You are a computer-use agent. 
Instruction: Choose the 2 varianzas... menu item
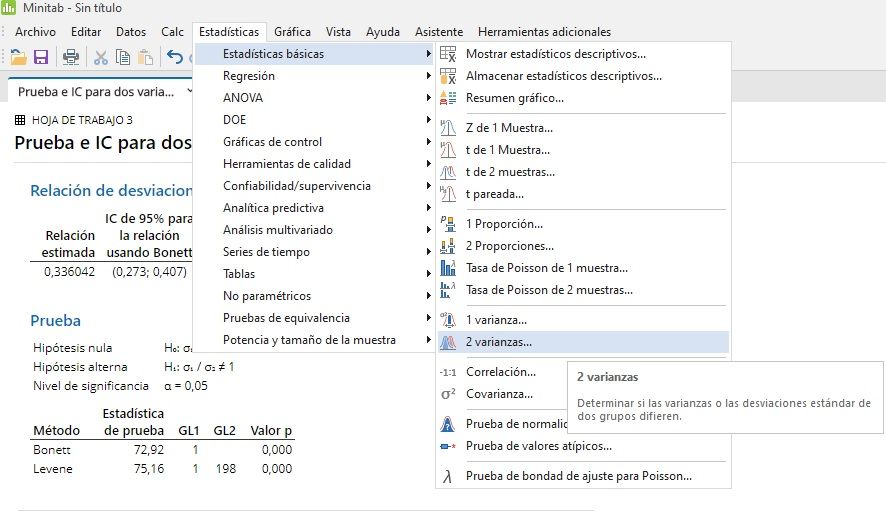583,342
